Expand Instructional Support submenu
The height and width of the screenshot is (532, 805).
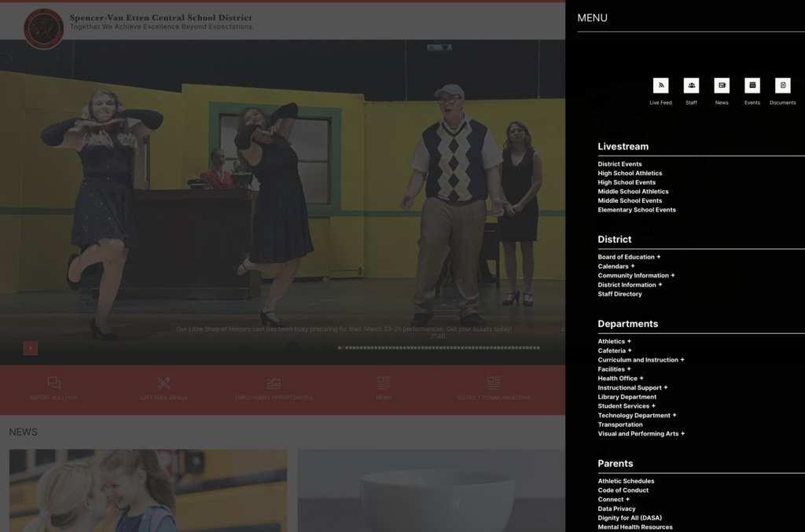tap(665, 387)
